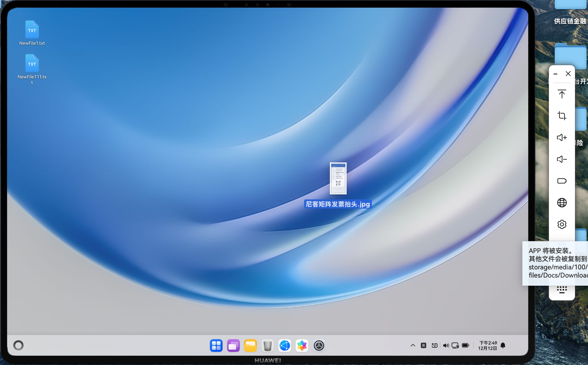Open the Gallery photos app in dock
The height and width of the screenshot is (365, 588).
point(302,345)
